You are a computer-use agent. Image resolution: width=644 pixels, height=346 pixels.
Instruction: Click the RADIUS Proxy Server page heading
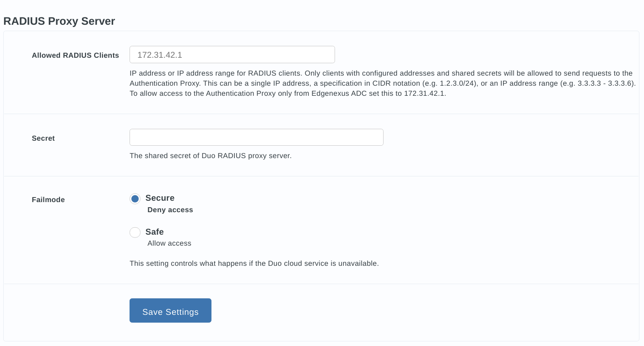click(x=59, y=21)
